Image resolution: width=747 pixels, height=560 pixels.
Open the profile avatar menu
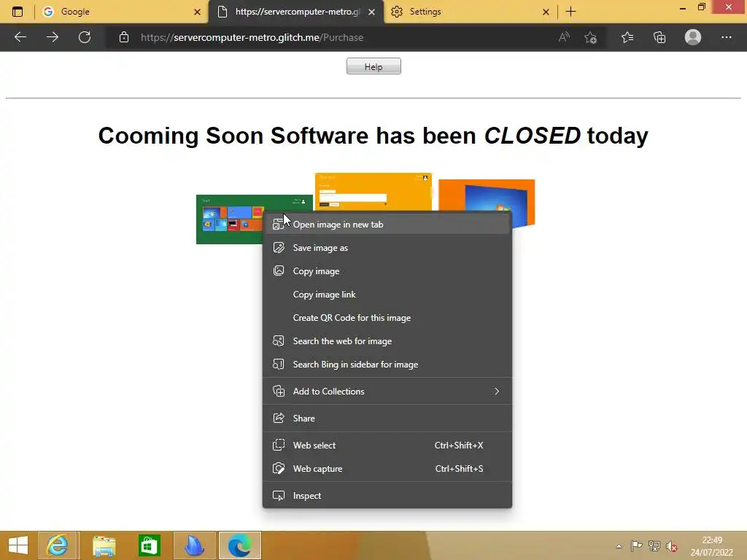[693, 37]
